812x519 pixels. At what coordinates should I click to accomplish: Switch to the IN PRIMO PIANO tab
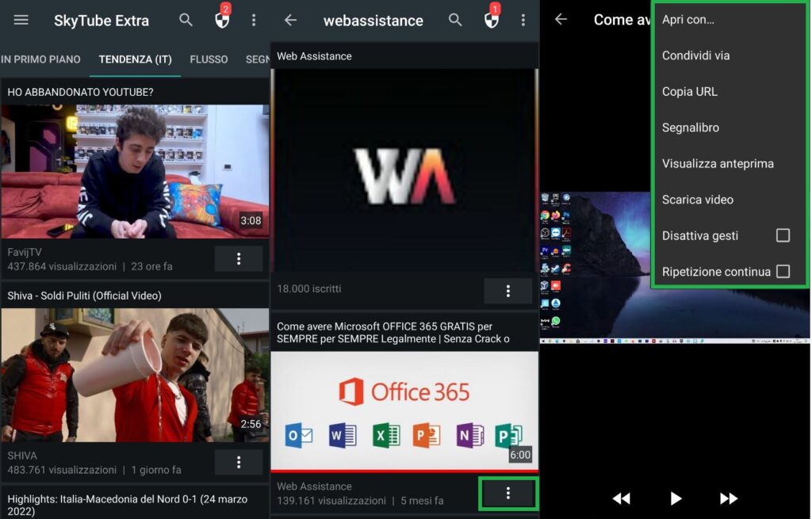click(40, 59)
